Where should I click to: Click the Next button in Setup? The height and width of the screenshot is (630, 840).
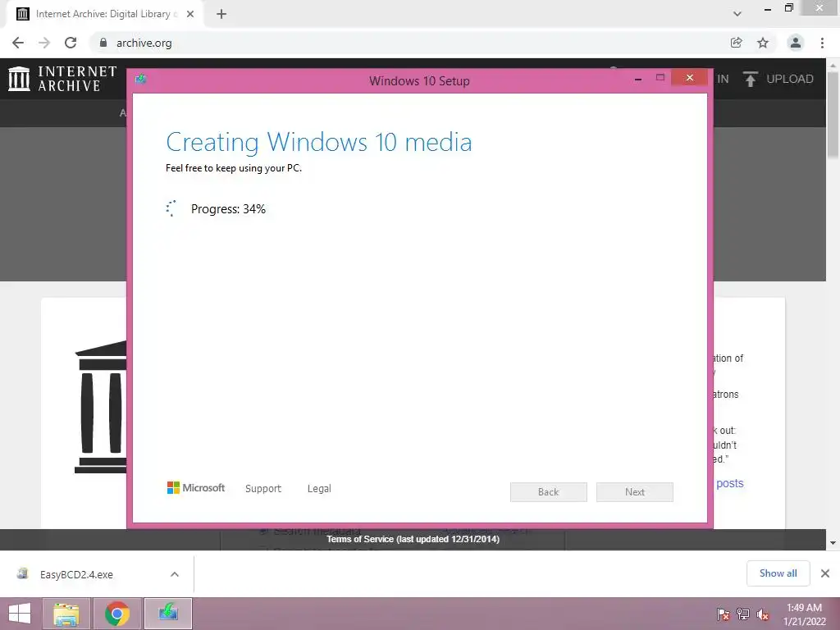(635, 492)
